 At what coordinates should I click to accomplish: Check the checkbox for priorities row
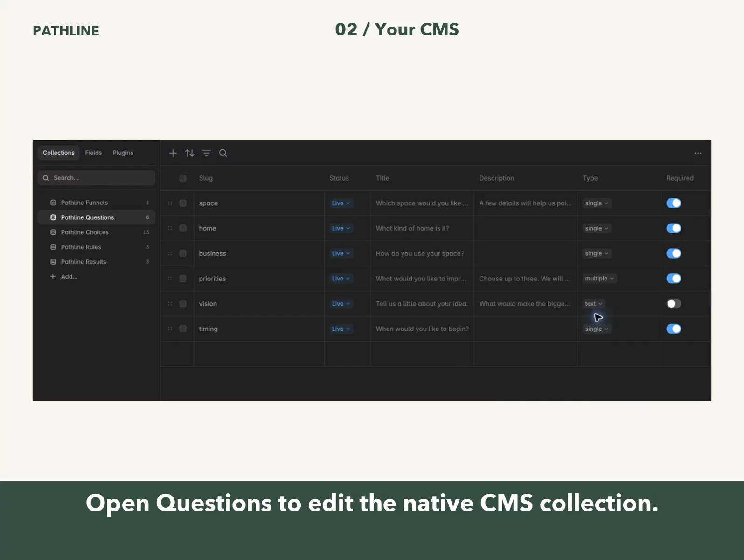[x=183, y=279]
